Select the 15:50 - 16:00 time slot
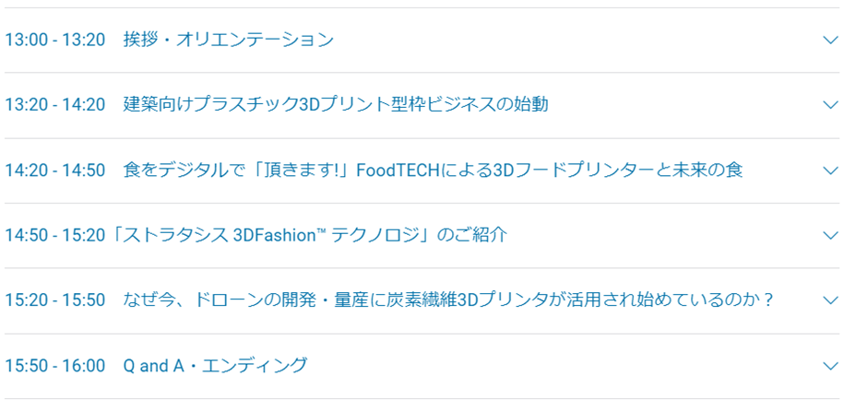 coord(54,366)
